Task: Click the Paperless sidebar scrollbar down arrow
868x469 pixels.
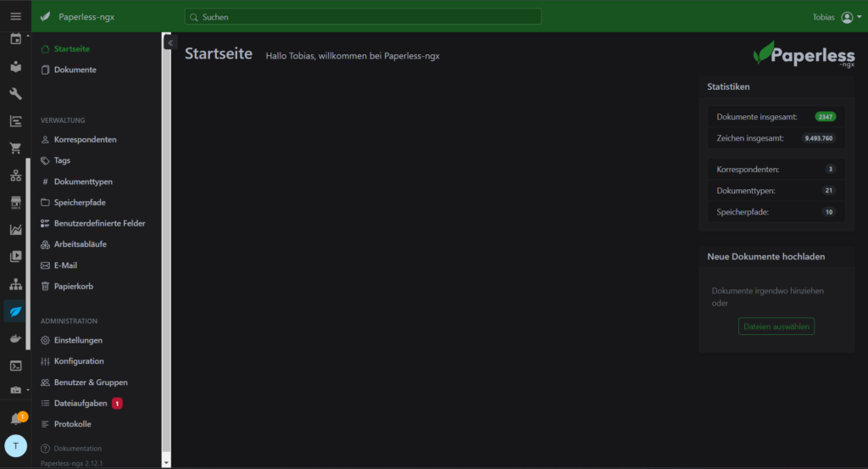Action: coord(166,462)
